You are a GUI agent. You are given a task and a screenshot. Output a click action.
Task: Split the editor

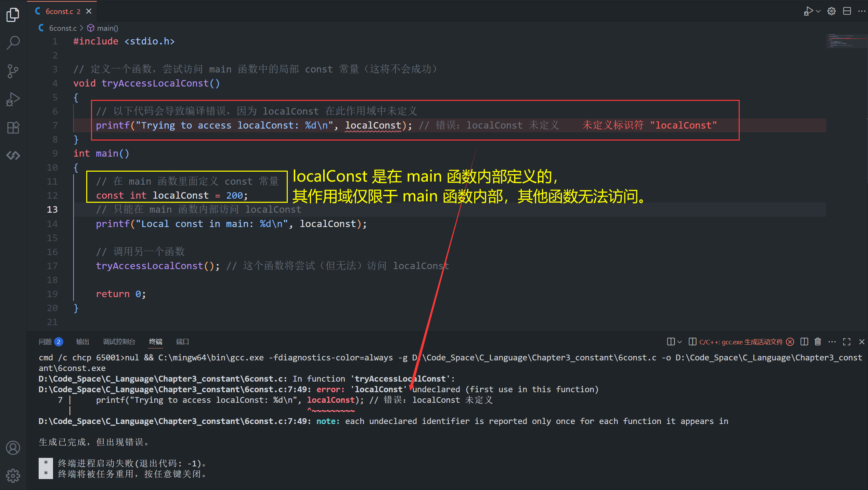pos(847,11)
